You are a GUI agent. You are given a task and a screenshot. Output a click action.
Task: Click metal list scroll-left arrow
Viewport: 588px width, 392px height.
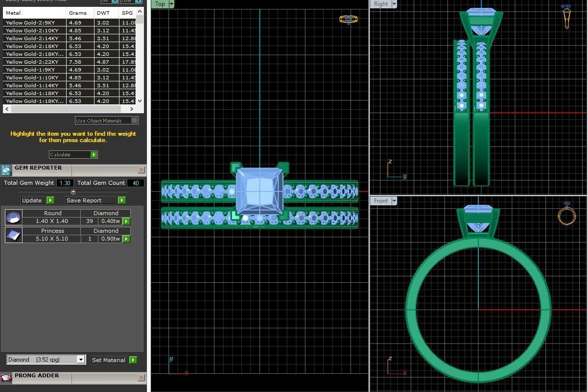click(7, 109)
